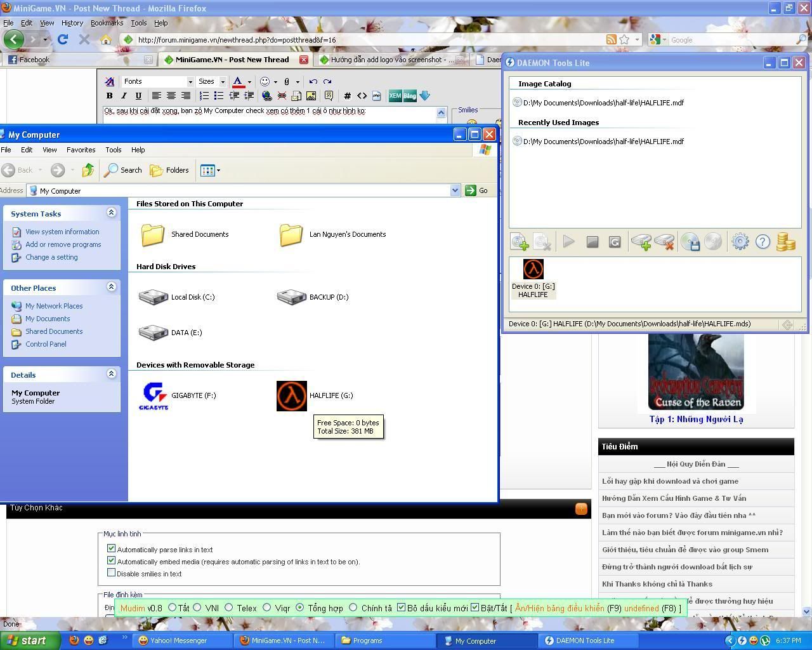This screenshot has height=650, width=812.
Task: Toggle Automatically parse links in text
Action: [x=112, y=548]
